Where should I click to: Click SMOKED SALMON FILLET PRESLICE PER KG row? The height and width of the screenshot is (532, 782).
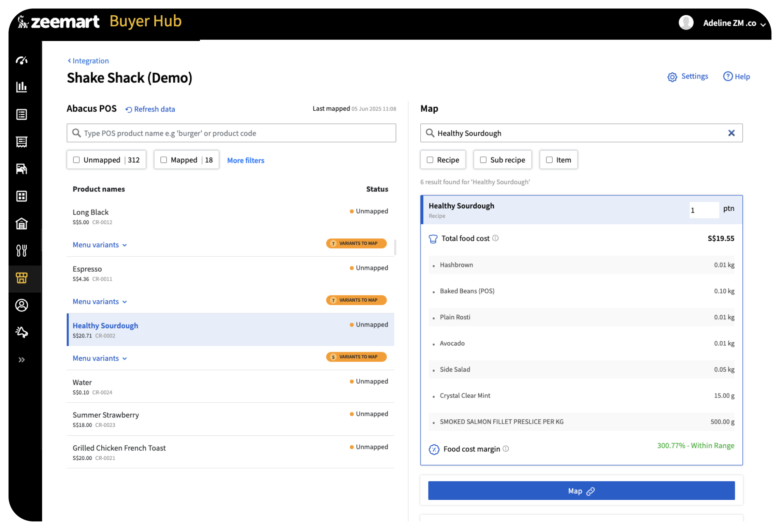pyautogui.click(x=581, y=422)
